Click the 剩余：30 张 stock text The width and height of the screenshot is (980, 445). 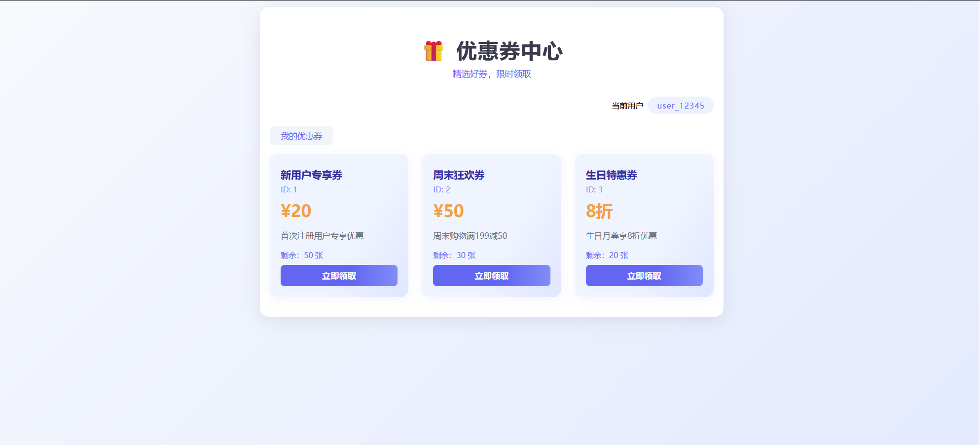click(x=455, y=255)
